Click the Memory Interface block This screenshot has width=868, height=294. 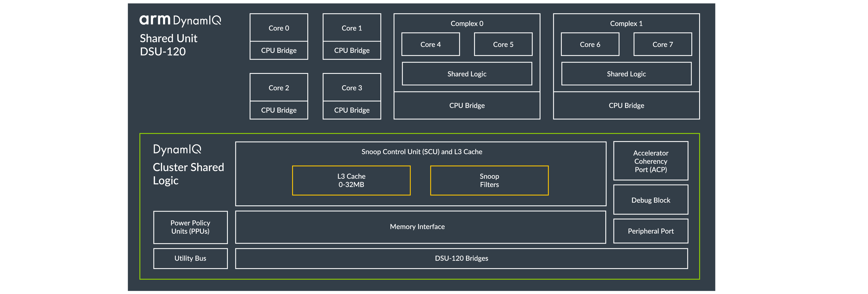point(417,227)
